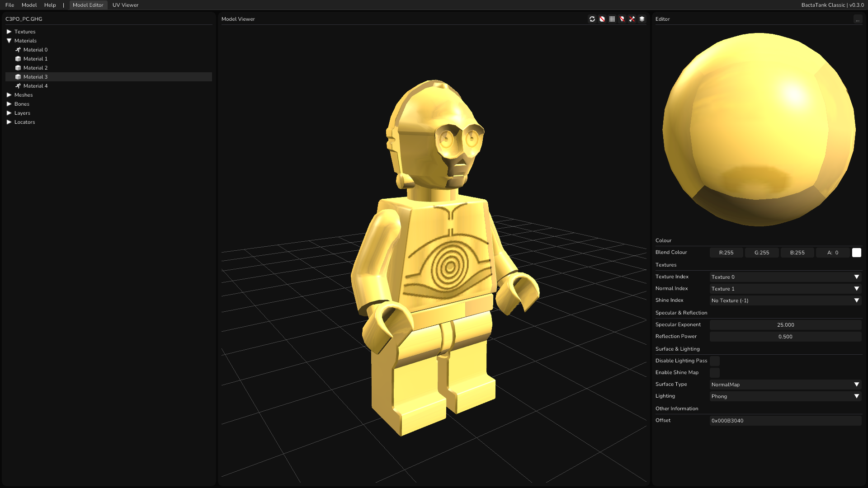Click the layers stack icon in viewer toolbar
Image resolution: width=868 pixels, height=488 pixels.
tap(642, 19)
